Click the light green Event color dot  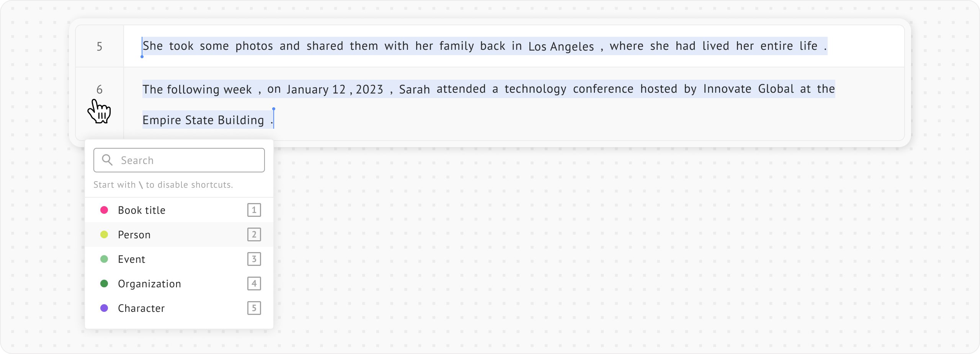pos(104,259)
